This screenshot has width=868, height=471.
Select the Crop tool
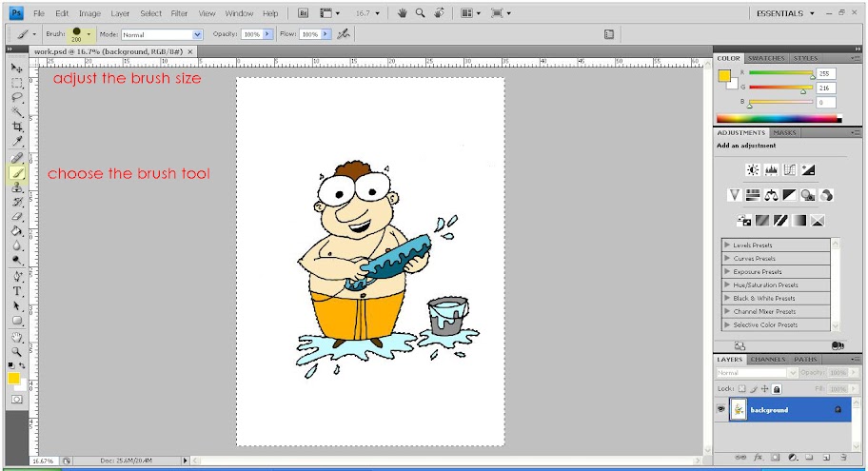point(17,127)
